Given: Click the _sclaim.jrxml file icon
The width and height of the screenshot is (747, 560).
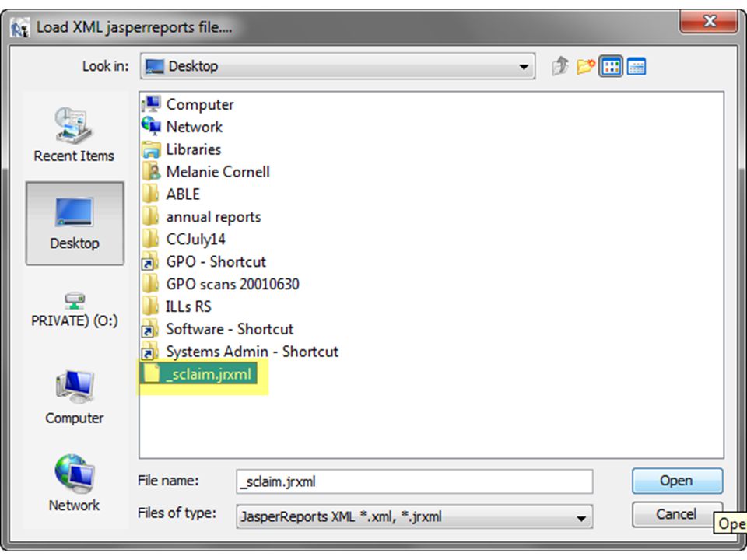Looking at the screenshot, I should (x=152, y=374).
